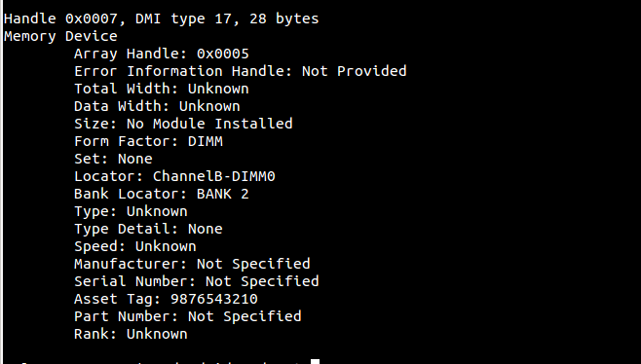Click the asset tag value 9876543210
The width and height of the screenshot is (641, 364).
click(214, 299)
